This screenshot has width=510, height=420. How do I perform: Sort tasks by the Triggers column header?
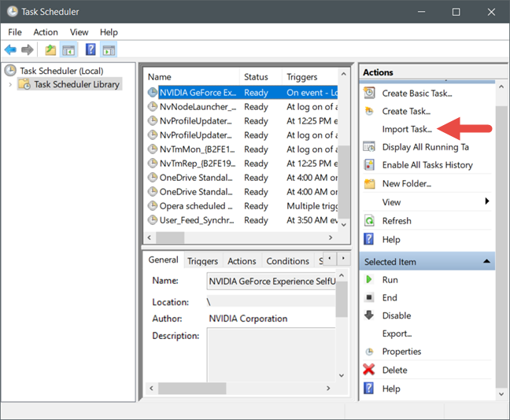310,77
